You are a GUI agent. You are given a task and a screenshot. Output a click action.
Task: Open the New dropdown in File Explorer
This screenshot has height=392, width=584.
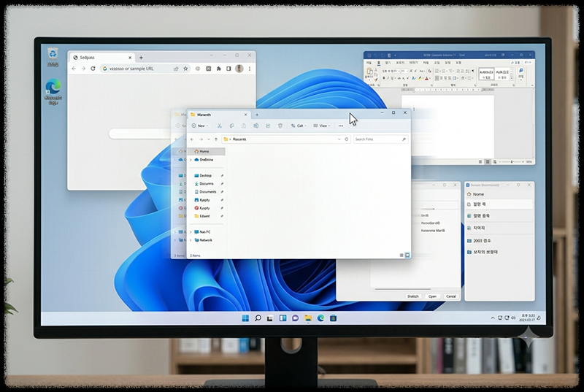point(200,126)
